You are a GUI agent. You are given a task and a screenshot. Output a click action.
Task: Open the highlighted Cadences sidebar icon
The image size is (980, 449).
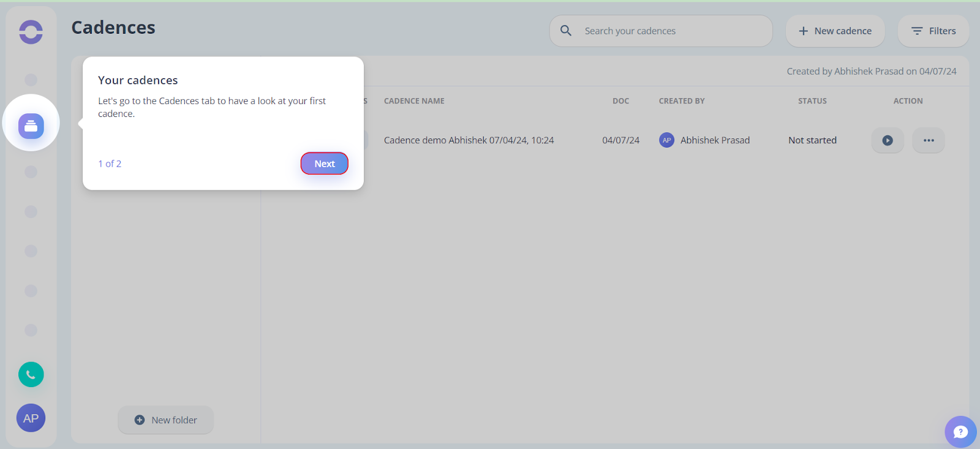click(x=31, y=126)
